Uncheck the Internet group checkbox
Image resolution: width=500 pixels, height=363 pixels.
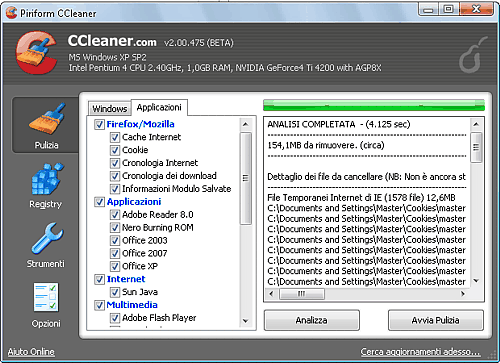coord(99,279)
